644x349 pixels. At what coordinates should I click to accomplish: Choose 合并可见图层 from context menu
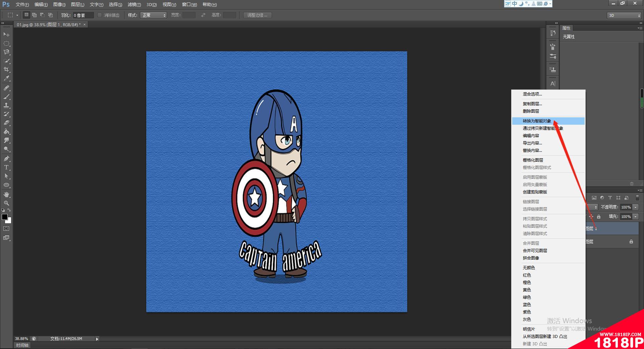(x=548, y=251)
